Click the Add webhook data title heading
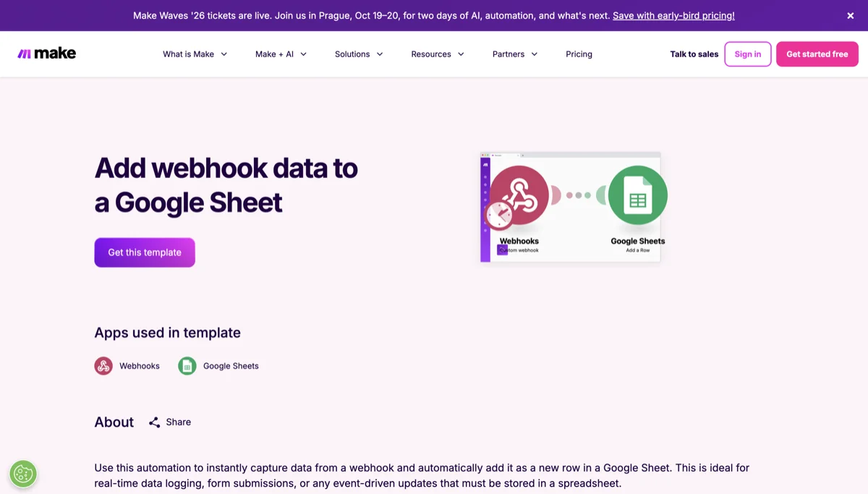This screenshot has width=868, height=494. click(x=226, y=185)
